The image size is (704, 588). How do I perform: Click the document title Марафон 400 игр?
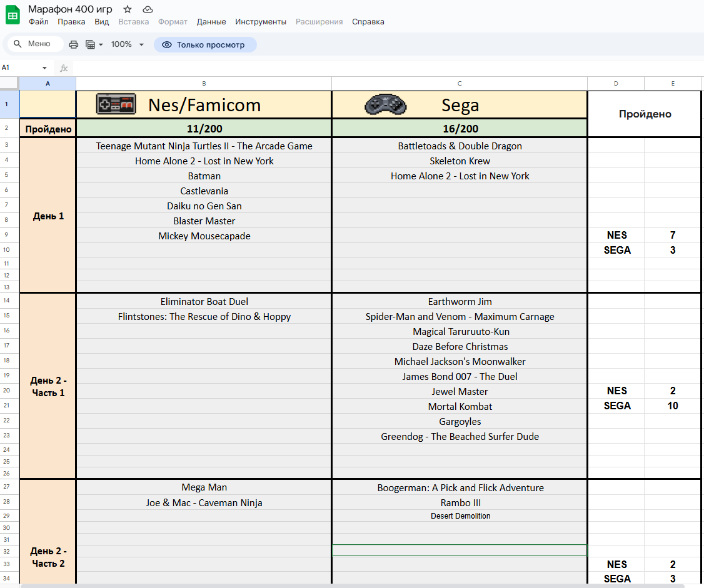pyautogui.click(x=70, y=9)
